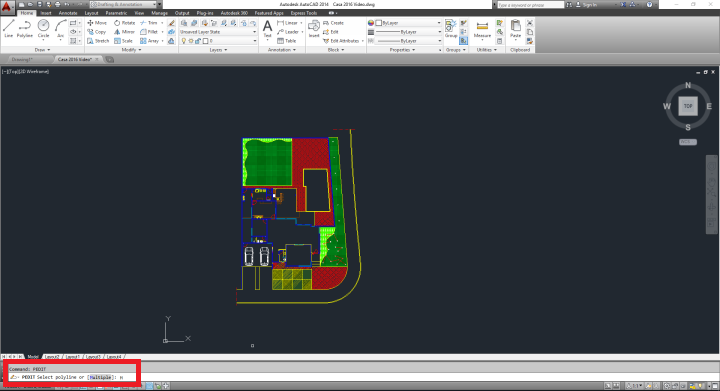Expand the Properties panel
Image resolution: width=720 pixels, height=391 pixels.
402,50
